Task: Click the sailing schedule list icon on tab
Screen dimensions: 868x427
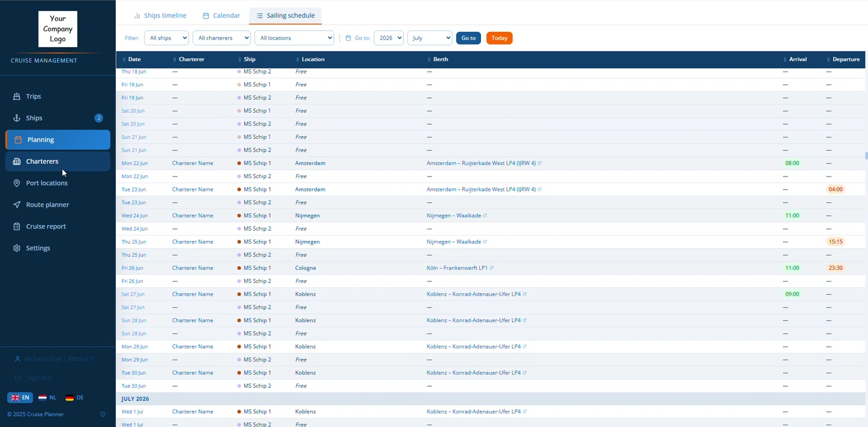Action: (260, 16)
